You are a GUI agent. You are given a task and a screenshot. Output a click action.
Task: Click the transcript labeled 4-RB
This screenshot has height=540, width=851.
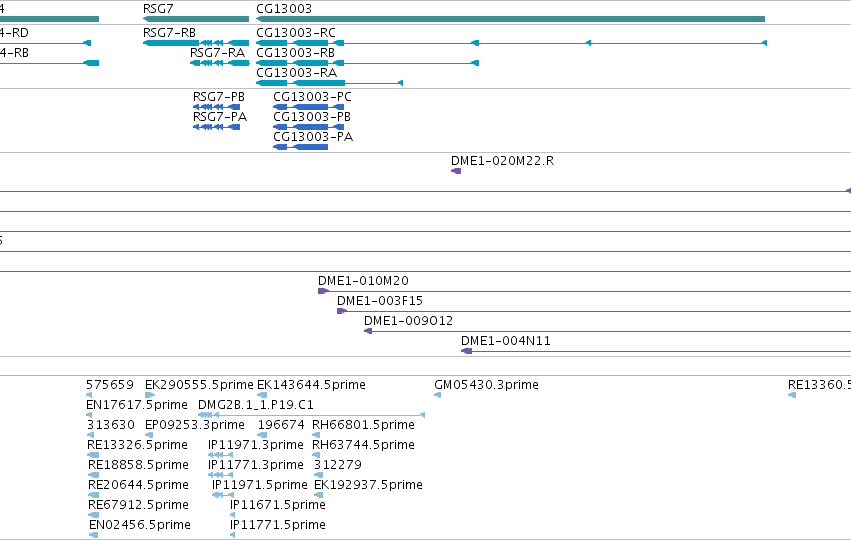coord(49,63)
